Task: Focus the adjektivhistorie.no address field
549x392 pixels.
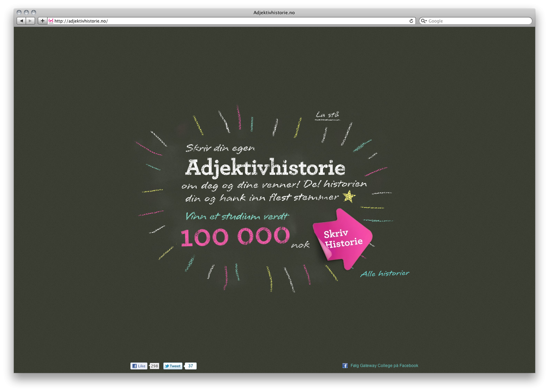Action: point(232,21)
